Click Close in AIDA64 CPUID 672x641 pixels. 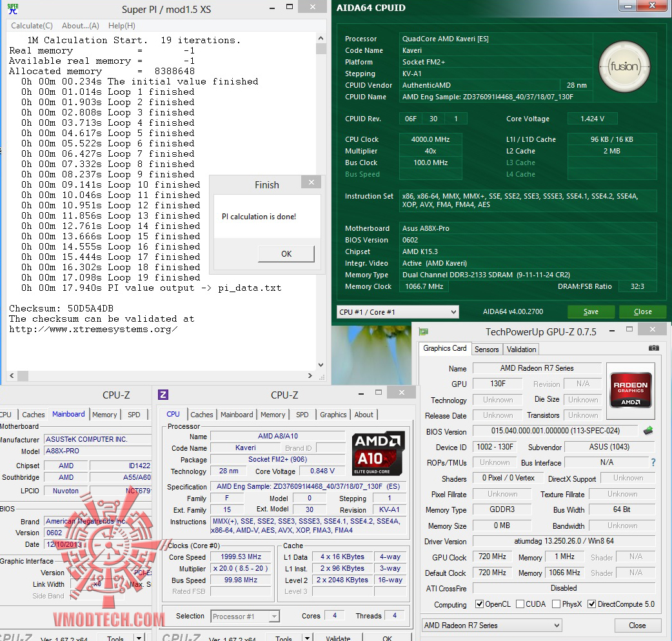pyautogui.click(x=642, y=311)
